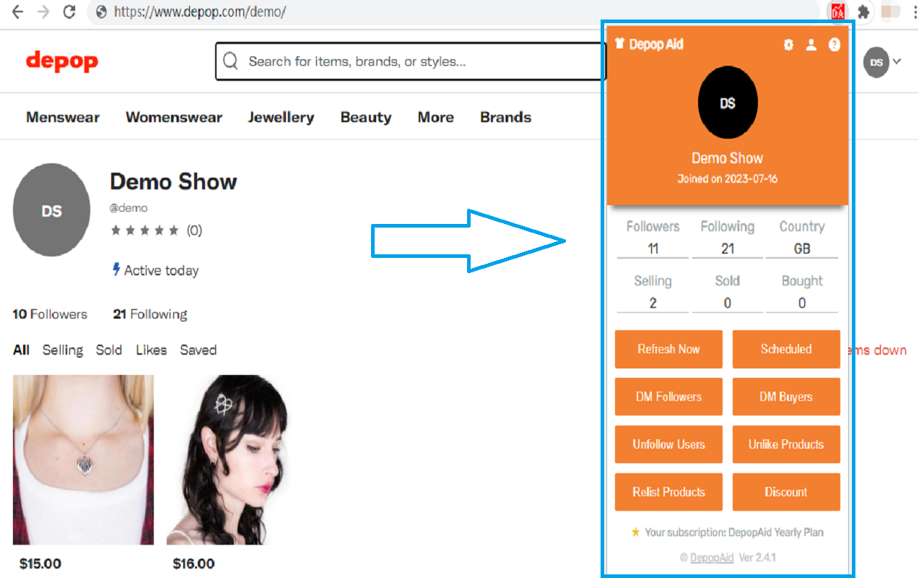Switch to the Likes tab
The width and height of the screenshot is (924, 578).
point(152,350)
